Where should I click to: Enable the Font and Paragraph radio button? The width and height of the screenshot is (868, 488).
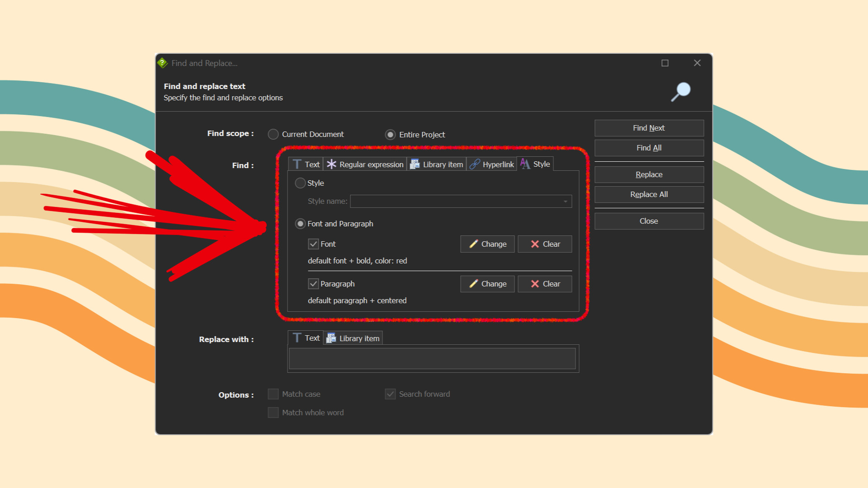(x=302, y=224)
